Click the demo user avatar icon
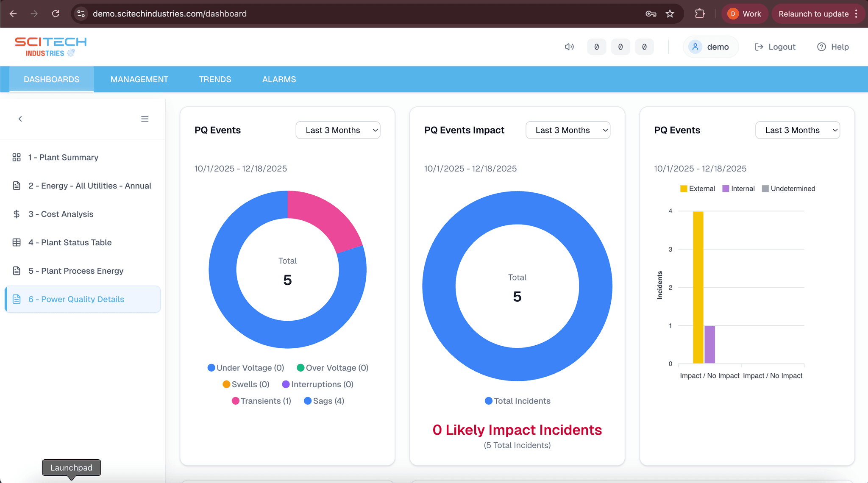Image resolution: width=868 pixels, height=483 pixels. 695,47
